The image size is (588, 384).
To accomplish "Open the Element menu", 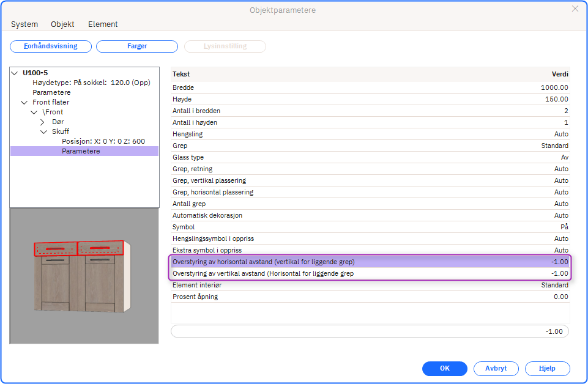I will (103, 24).
